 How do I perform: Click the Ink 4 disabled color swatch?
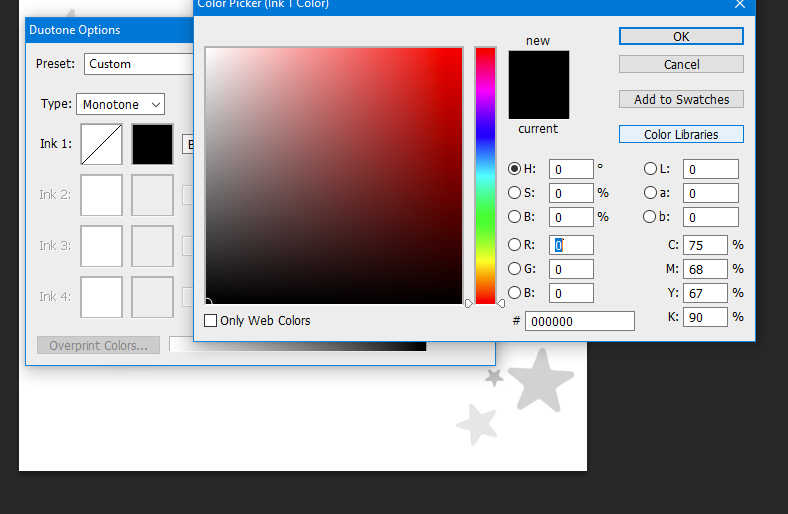tap(152, 297)
